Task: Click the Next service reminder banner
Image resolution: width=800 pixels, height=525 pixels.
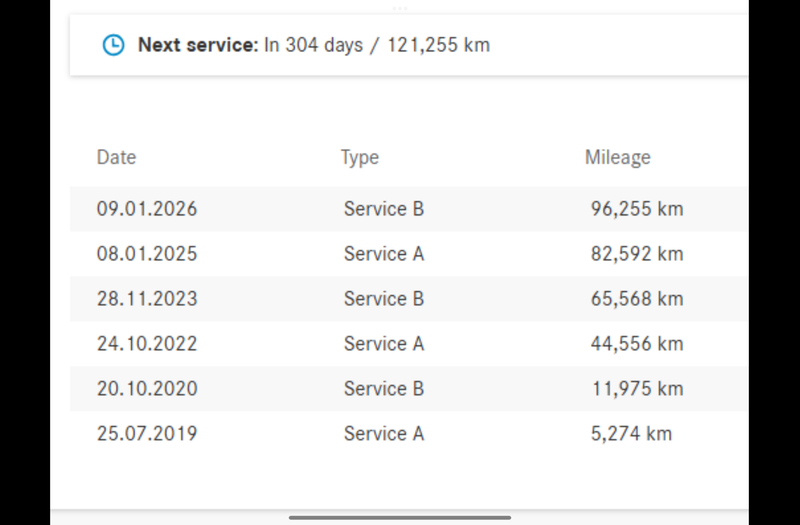Action: pyautogui.click(x=409, y=45)
